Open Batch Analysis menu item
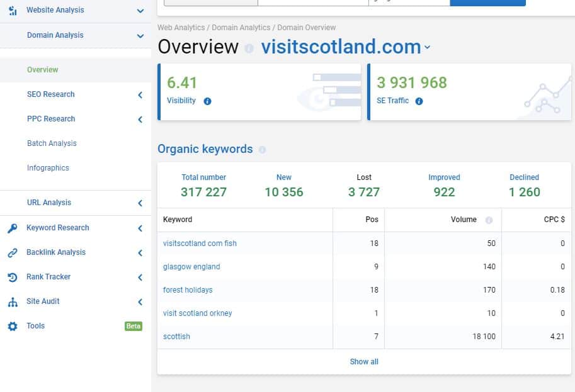 pos(52,143)
